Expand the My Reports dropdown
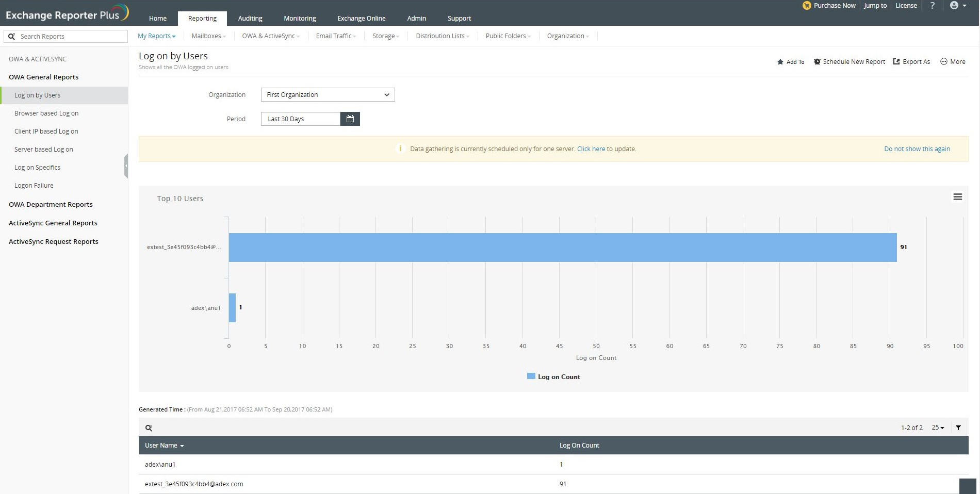The height and width of the screenshot is (494, 980). click(x=156, y=36)
